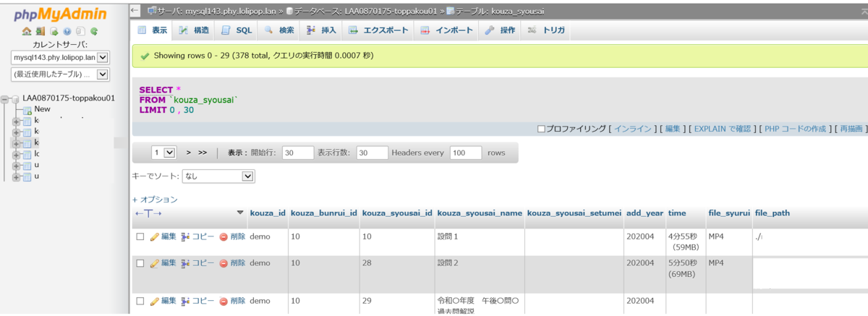Enable the プロファイリング checkbox
868x316 pixels.
coord(541,129)
